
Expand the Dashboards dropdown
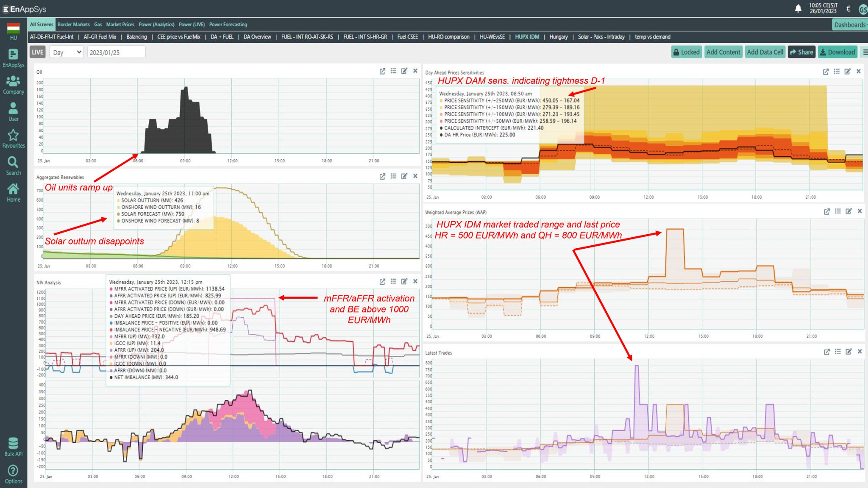pos(850,25)
